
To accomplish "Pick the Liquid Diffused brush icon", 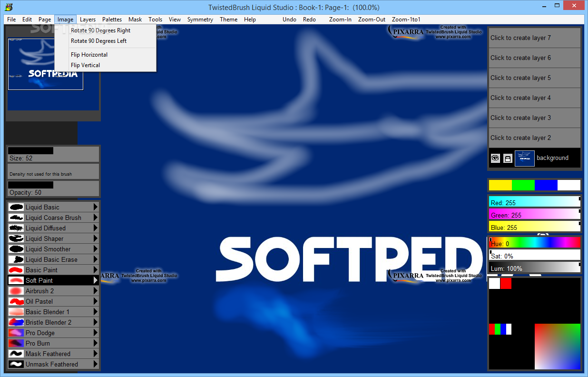I will (16, 228).
